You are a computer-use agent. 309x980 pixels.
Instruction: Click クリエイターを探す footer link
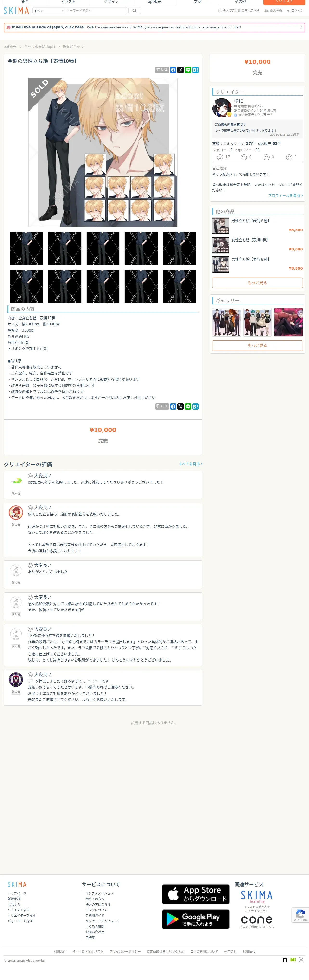tap(22, 915)
